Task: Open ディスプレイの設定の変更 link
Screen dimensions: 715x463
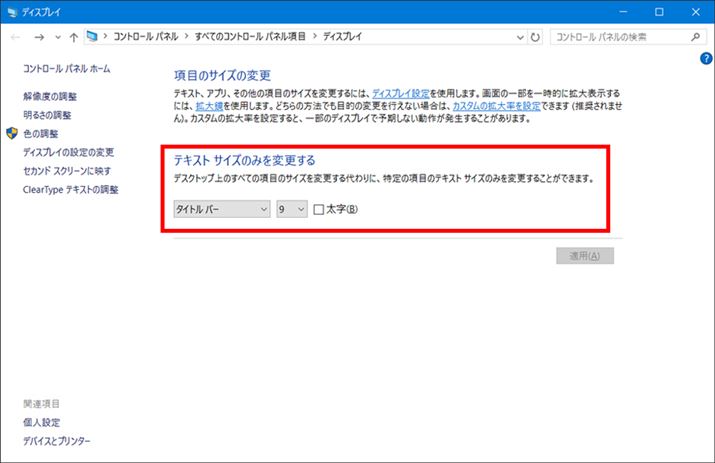Action: coord(68,152)
